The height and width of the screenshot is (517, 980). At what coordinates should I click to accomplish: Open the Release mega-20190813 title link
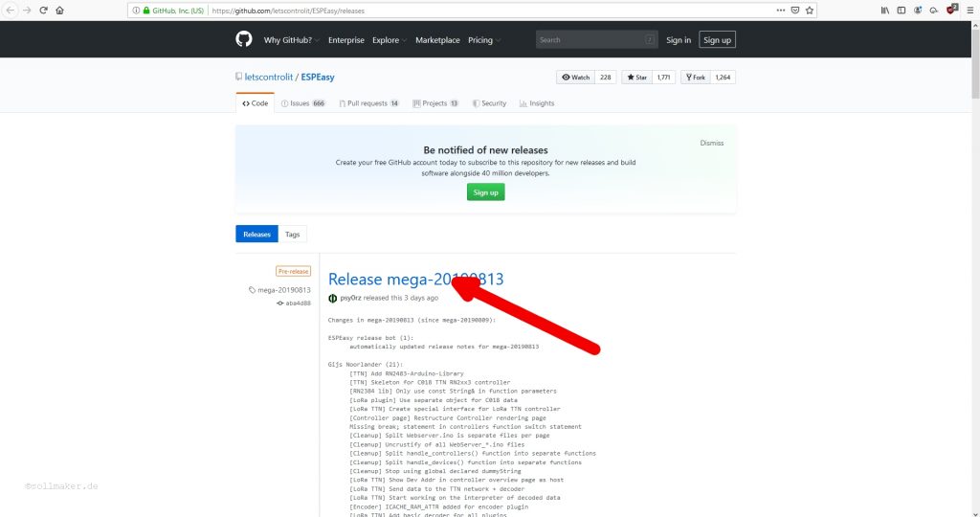[415, 279]
